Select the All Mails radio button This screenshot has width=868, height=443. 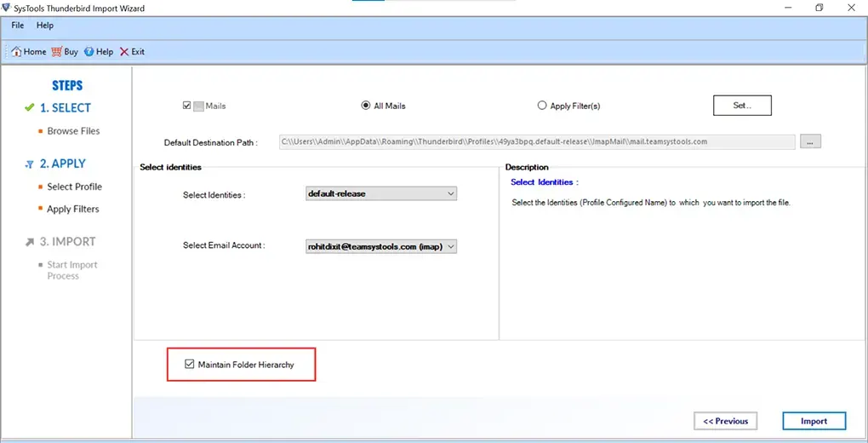[365, 106]
